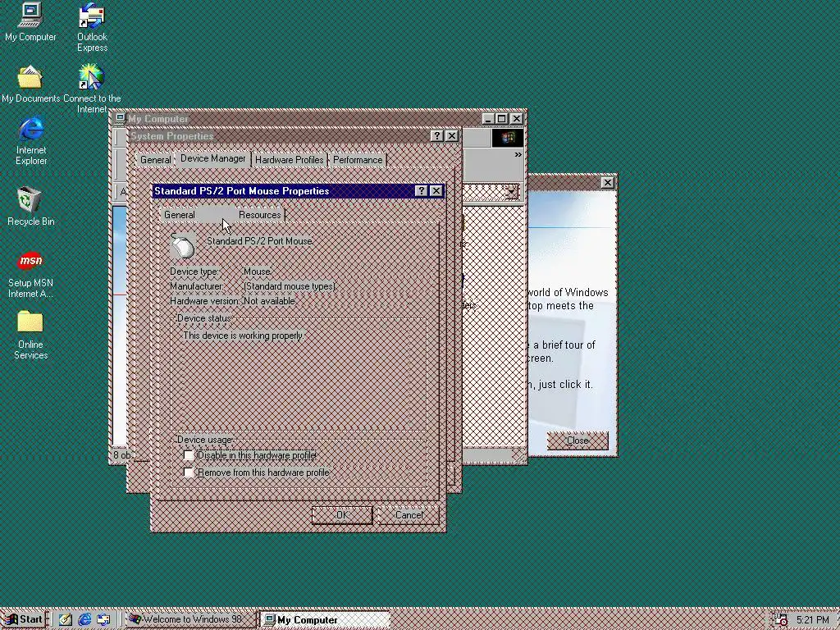Activate Welcome to Windows 98 taskbar button
Image resolution: width=840 pixels, height=630 pixels.
tap(191, 620)
